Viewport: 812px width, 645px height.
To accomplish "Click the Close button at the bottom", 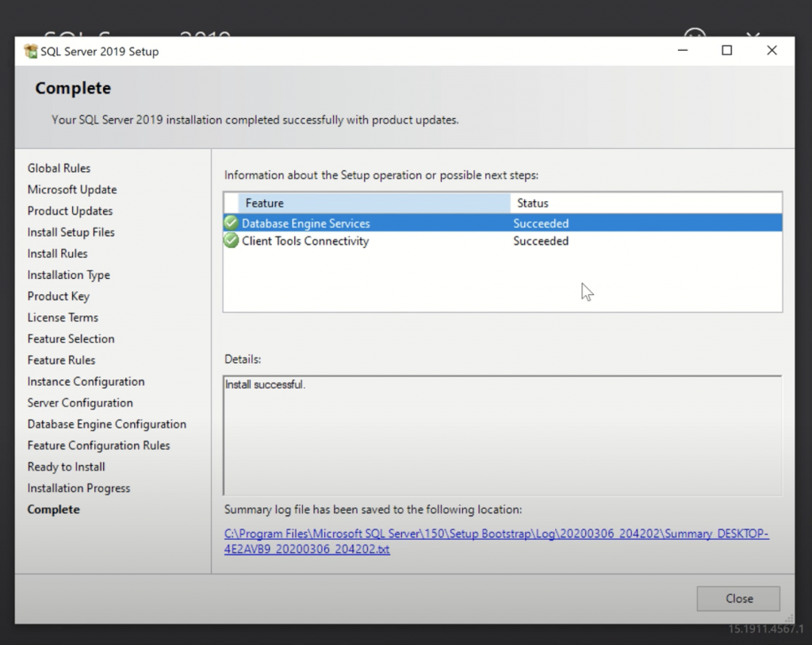I will pyautogui.click(x=738, y=598).
